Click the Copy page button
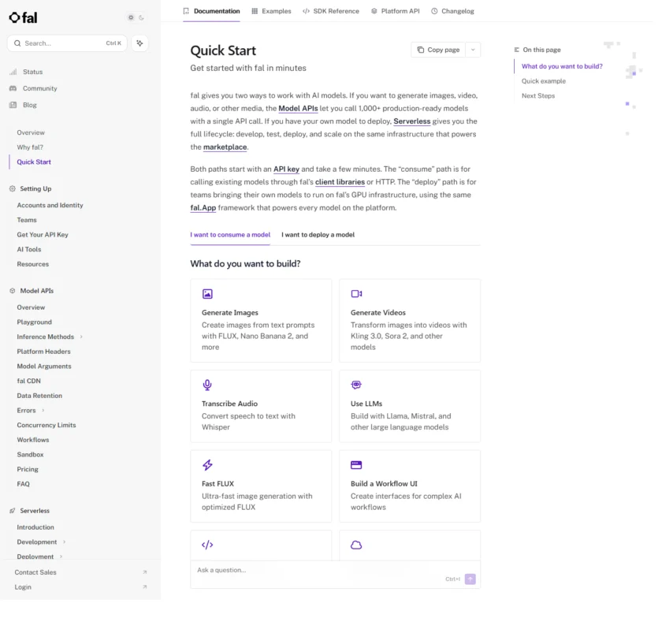Screen dimensions: 662x644 (x=437, y=49)
